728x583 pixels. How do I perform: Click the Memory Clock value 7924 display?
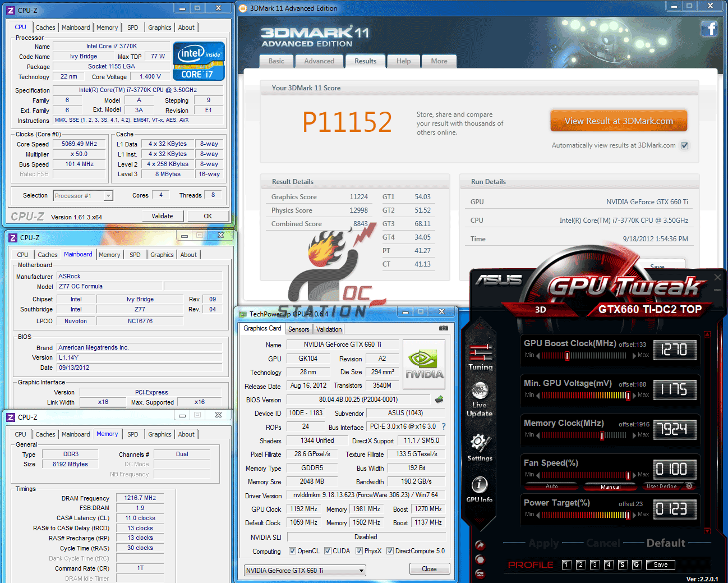pyautogui.click(x=675, y=430)
